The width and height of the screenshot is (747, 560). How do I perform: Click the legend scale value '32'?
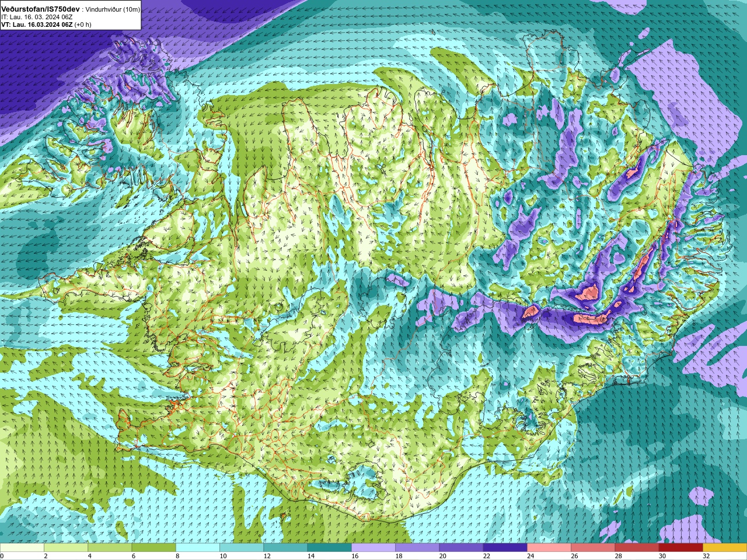[706, 556]
